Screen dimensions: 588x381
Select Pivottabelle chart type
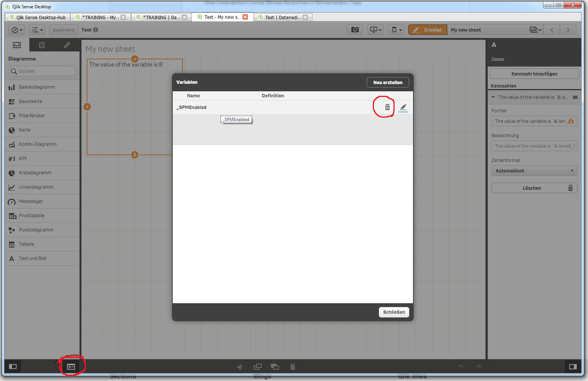click(x=42, y=216)
